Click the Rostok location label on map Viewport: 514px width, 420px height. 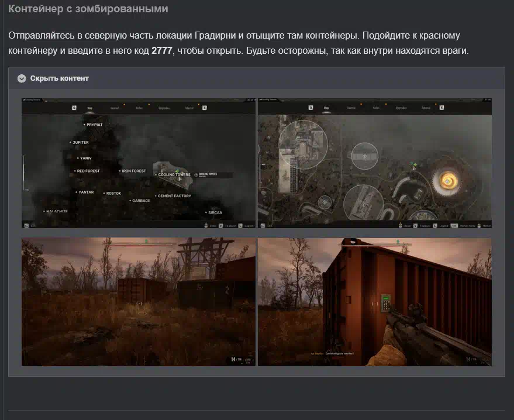[x=113, y=193]
